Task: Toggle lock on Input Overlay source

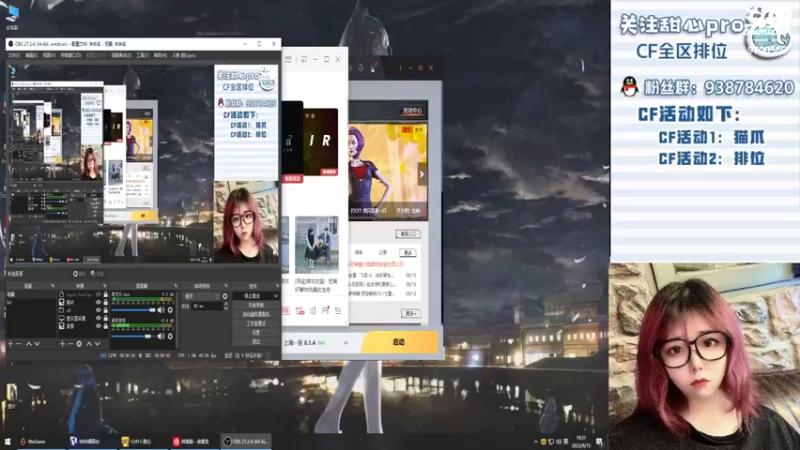Action: [106, 294]
